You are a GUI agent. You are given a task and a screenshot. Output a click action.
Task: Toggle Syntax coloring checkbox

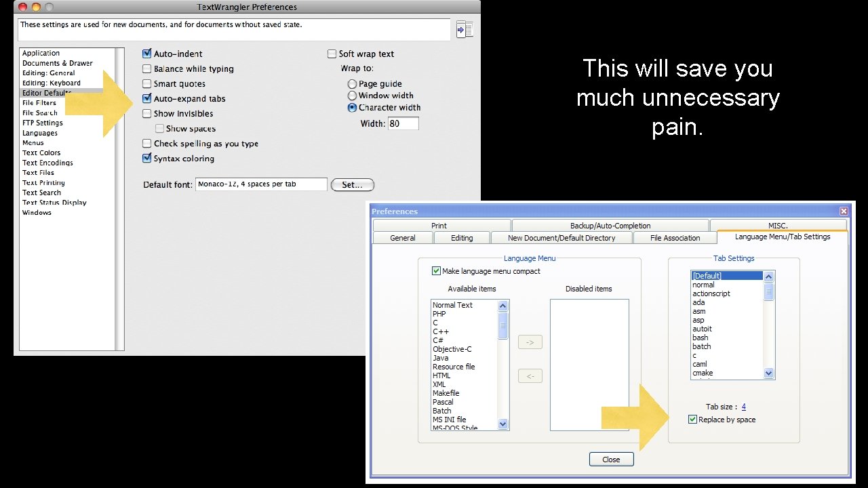[x=146, y=158]
